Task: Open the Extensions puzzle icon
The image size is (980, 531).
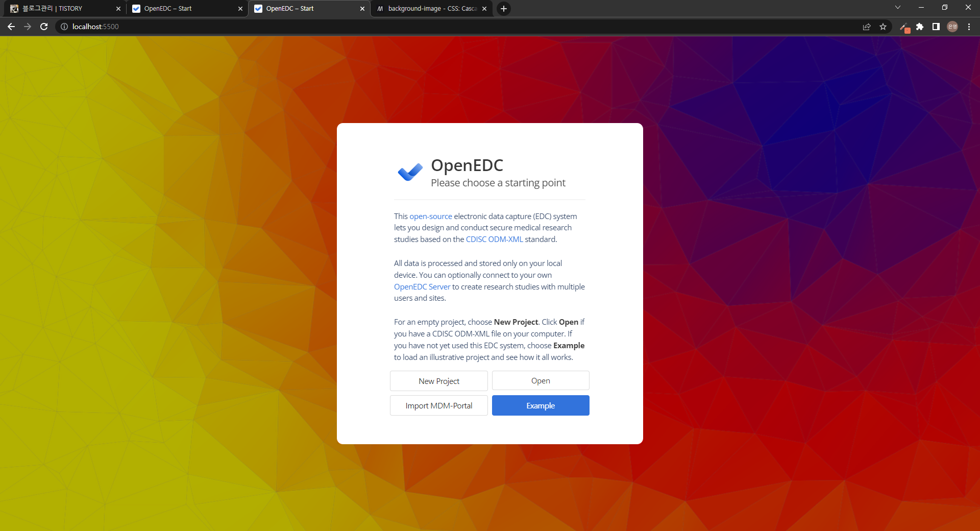Action: [x=920, y=27]
